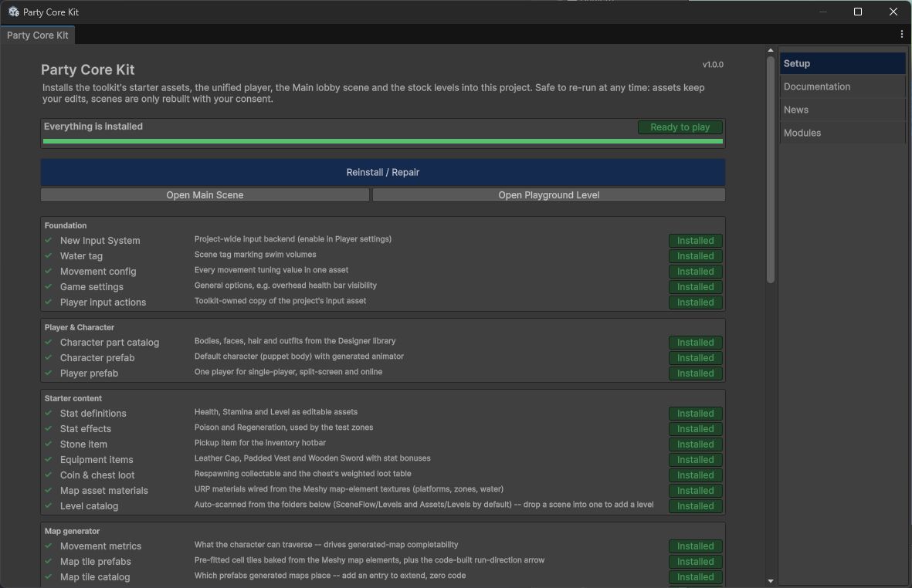Open the Documentation section

point(842,86)
